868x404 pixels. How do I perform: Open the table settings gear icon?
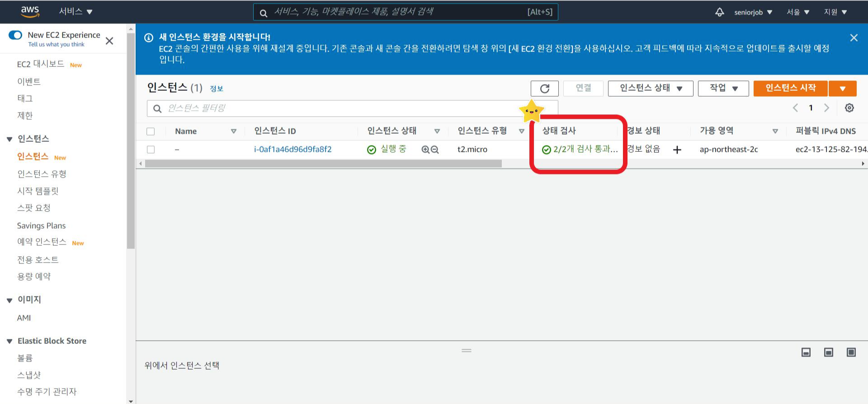849,108
